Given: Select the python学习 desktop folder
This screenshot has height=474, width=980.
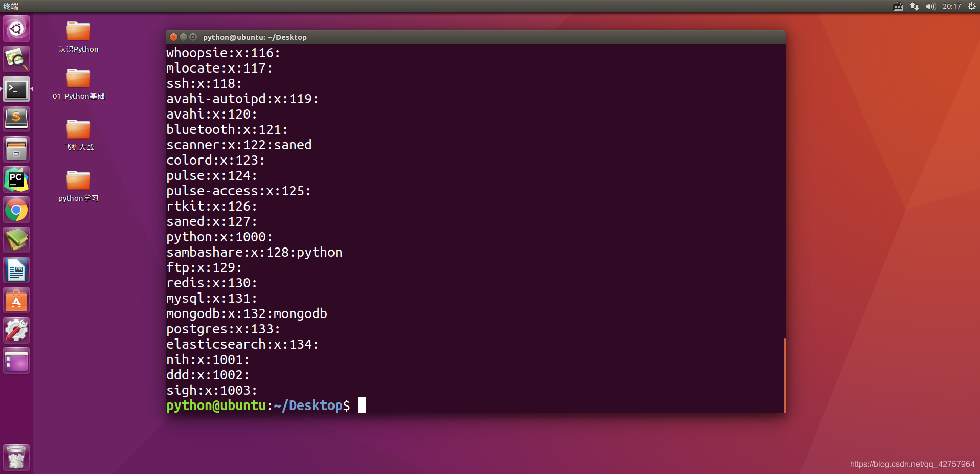Looking at the screenshot, I should pos(78,186).
